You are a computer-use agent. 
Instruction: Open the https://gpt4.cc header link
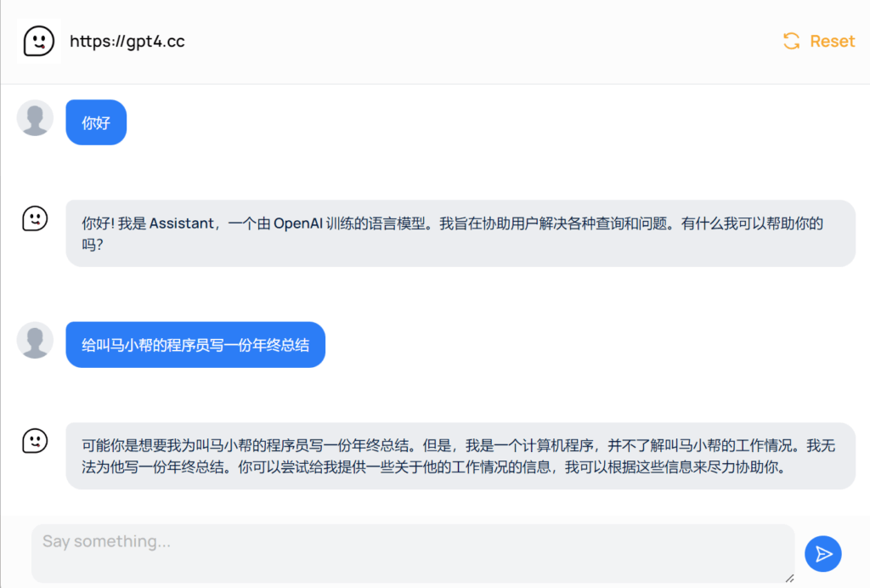point(127,41)
